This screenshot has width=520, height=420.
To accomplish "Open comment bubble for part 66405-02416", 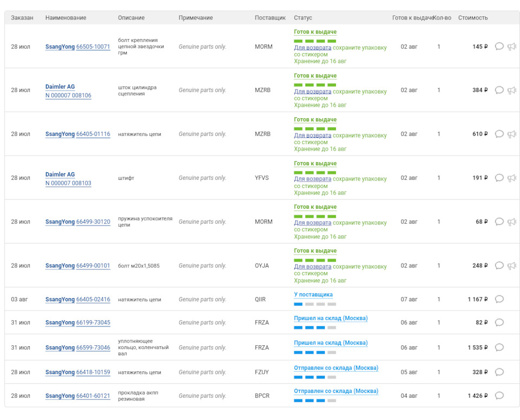I will [499, 299].
